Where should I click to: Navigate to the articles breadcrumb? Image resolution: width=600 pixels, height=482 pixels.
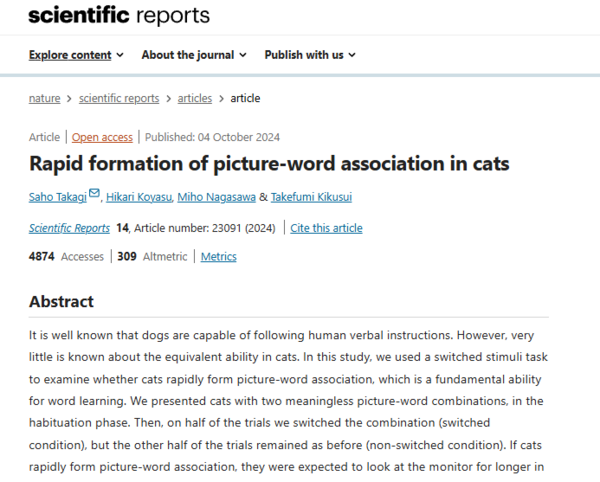point(195,98)
